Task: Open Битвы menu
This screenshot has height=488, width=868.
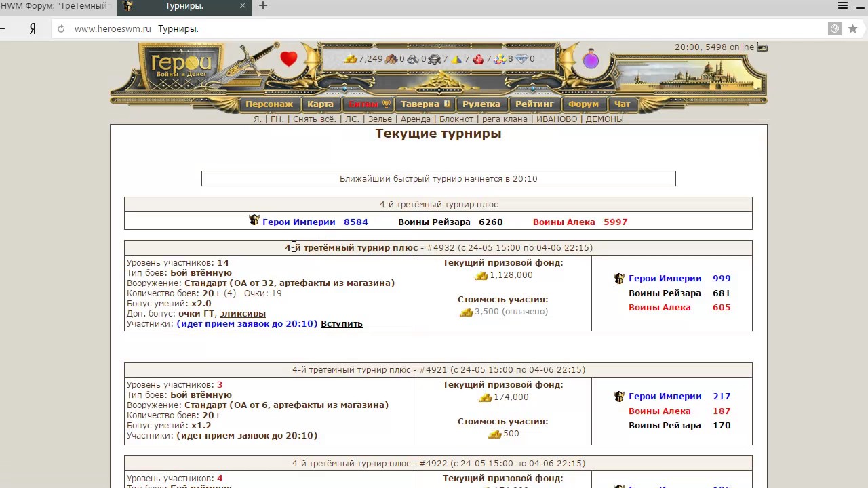Action: pyautogui.click(x=368, y=104)
